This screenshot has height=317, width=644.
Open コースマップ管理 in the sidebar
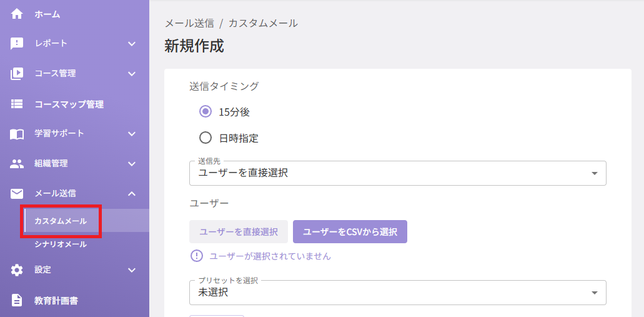pyautogui.click(x=69, y=104)
